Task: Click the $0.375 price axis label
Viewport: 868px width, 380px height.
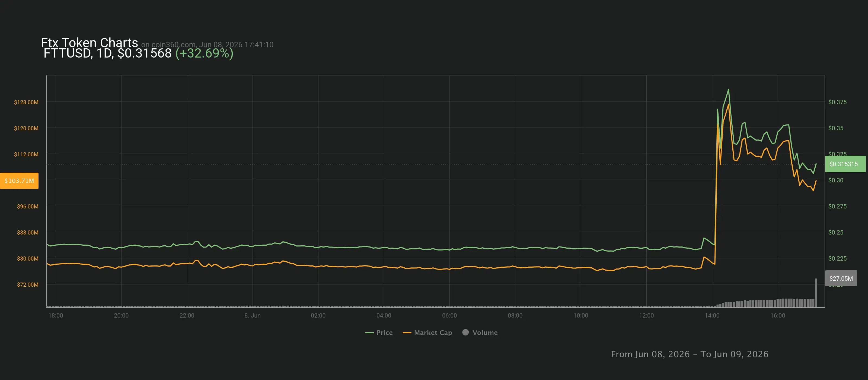Action: (837, 102)
